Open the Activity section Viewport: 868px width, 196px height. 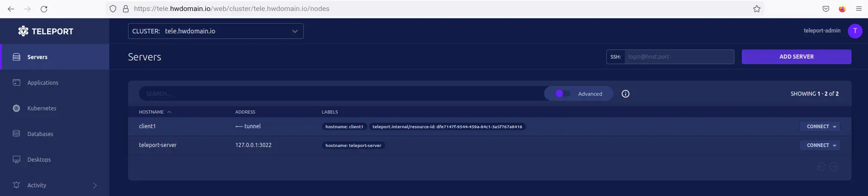point(55,185)
